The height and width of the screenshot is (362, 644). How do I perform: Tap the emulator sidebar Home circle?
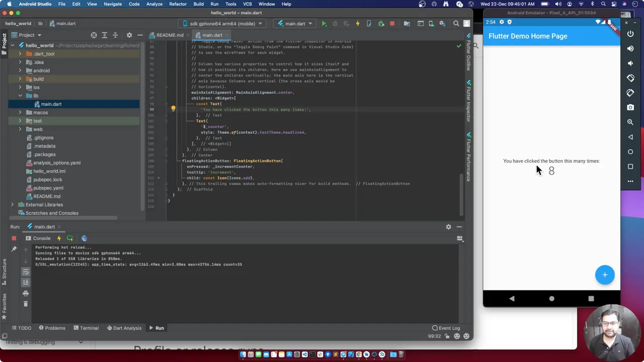tap(630, 152)
